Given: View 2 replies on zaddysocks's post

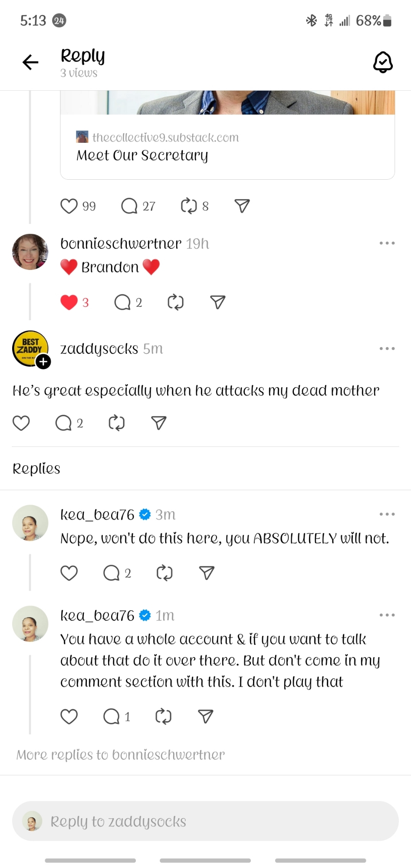Looking at the screenshot, I should coord(64,423).
